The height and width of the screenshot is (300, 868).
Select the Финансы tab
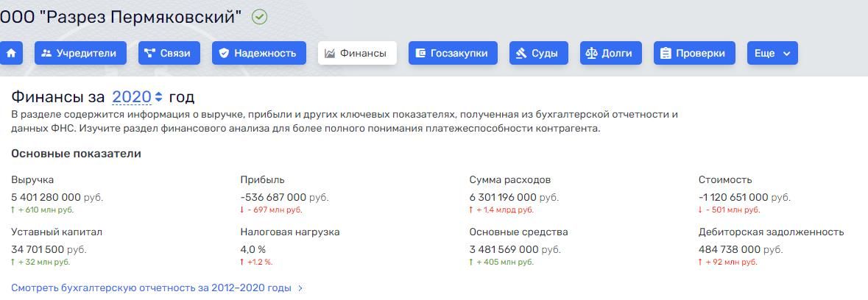click(357, 53)
